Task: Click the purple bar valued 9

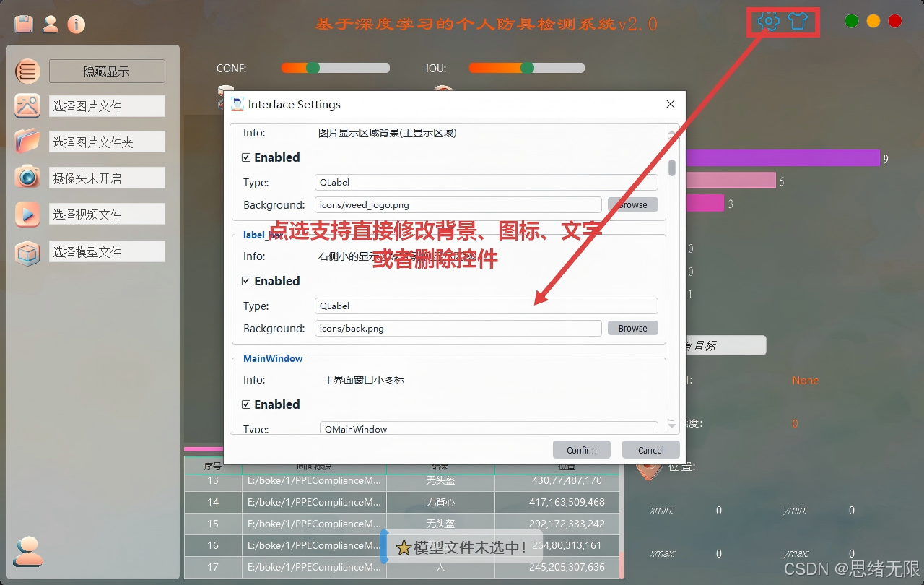Action: pyautogui.click(x=783, y=158)
